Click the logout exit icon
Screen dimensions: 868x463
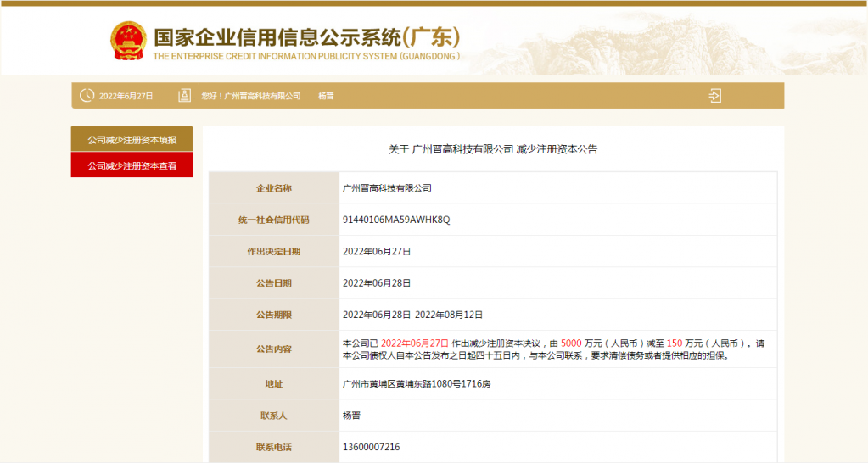[714, 96]
